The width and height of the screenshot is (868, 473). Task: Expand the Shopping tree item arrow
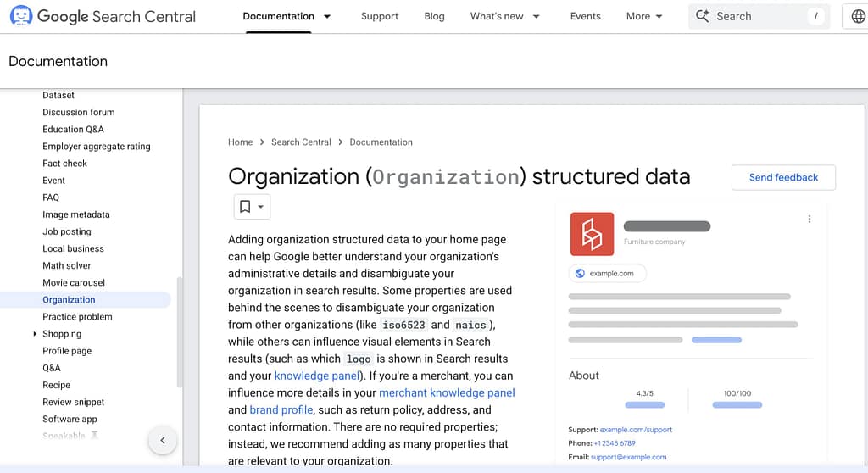coord(35,334)
